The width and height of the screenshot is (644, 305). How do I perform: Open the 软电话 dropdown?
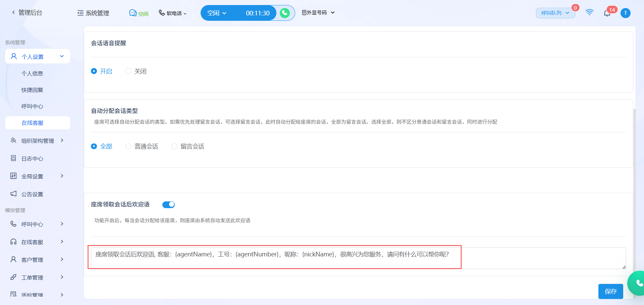coord(185,13)
